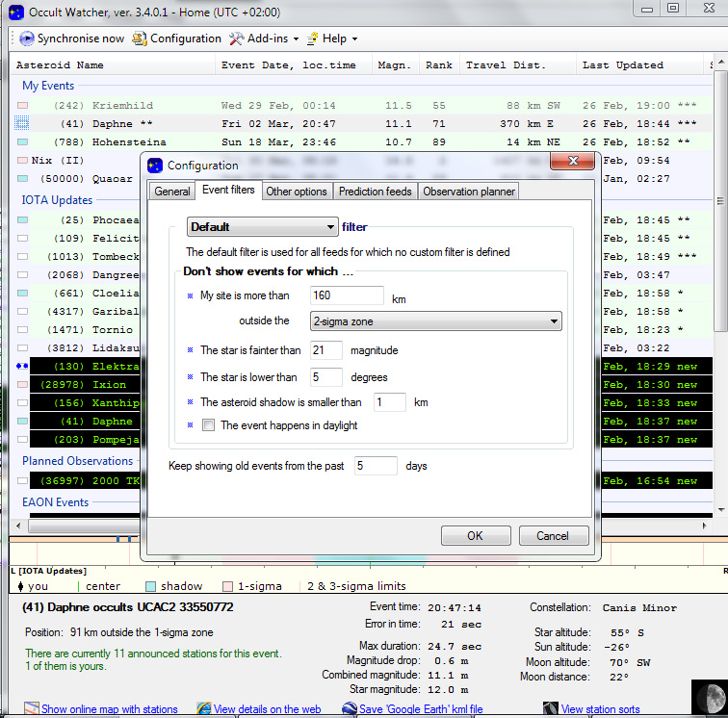Click the horizontal scrollbar right arrow

[x=704, y=526]
